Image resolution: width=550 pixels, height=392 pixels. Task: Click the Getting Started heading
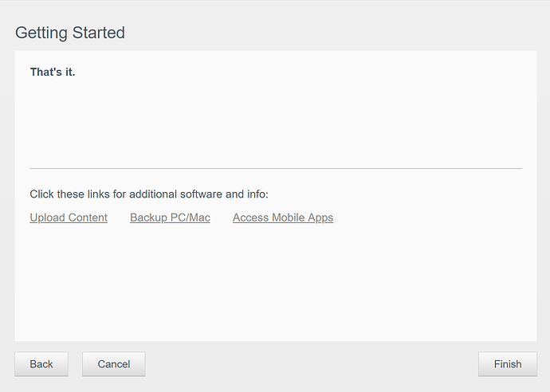[70, 33]
